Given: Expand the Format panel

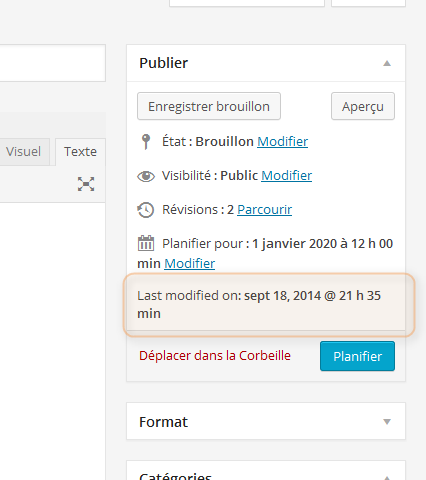Looking at the screenshot, I should pos(387,422).
